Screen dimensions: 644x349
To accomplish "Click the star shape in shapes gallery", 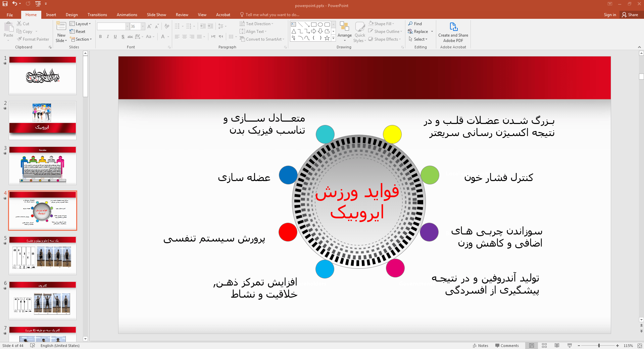I will pos(327,38).
